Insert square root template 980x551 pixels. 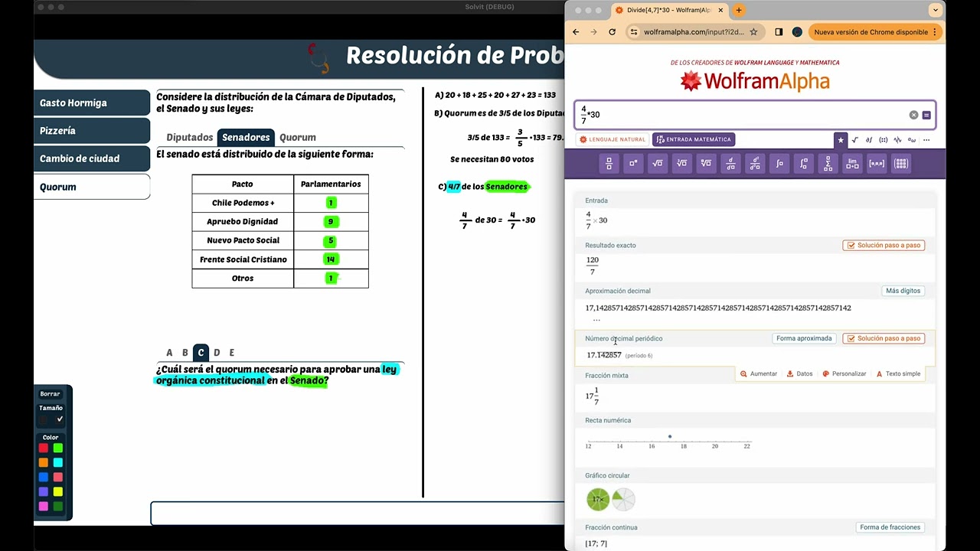[657, 163]
